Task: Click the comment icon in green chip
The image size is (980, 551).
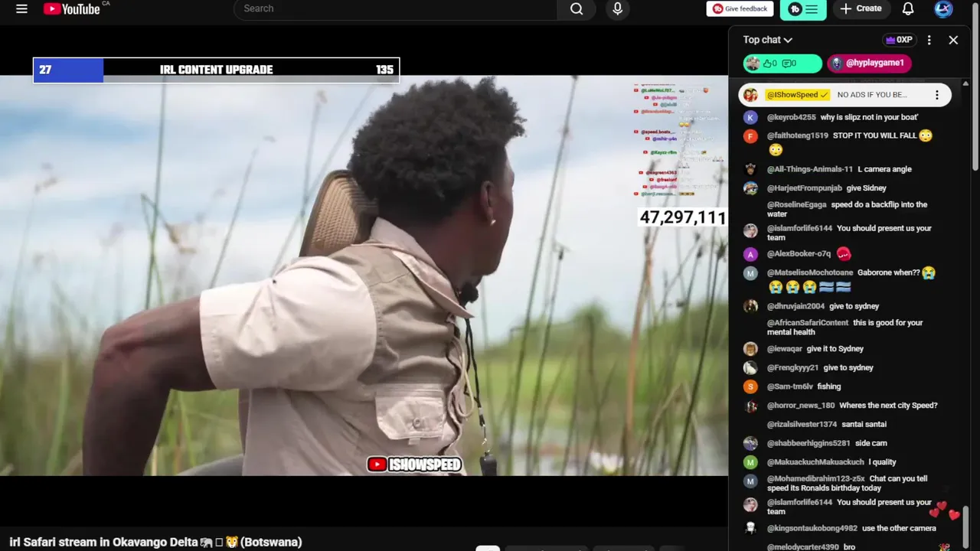Action: (x=786, y=64)
